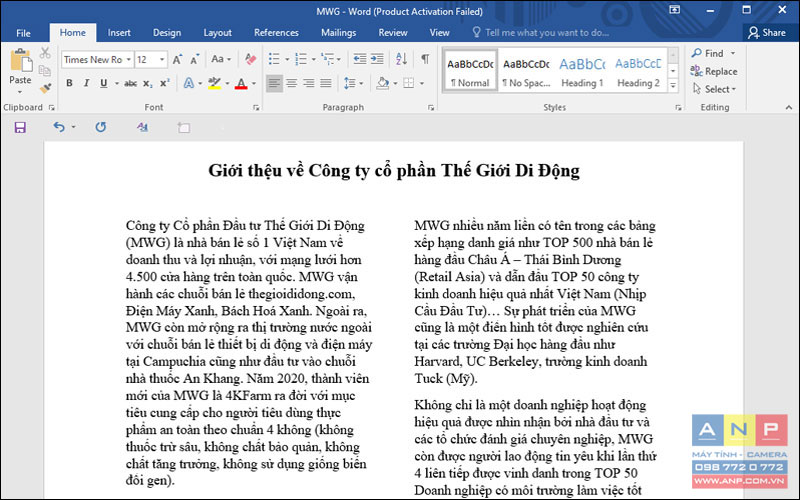The height and width of the screenshot is (500, 800).
Task: Apply paragraph shading fill color
Action: pyautogui.click(x=382, y=83)
